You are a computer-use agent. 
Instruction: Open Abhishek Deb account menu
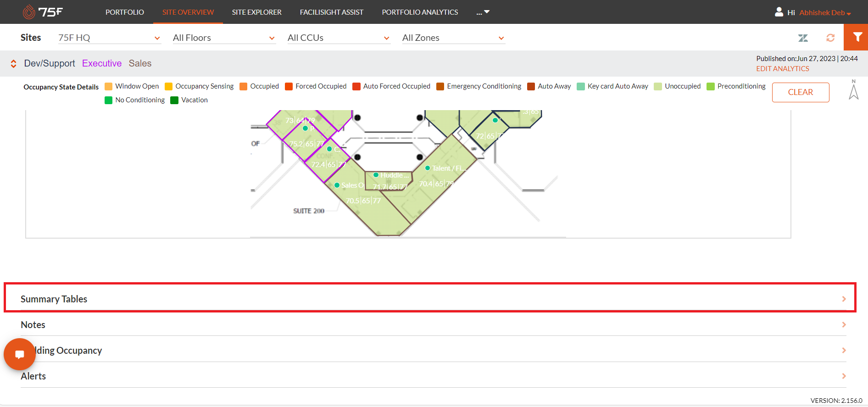point(825,13)
